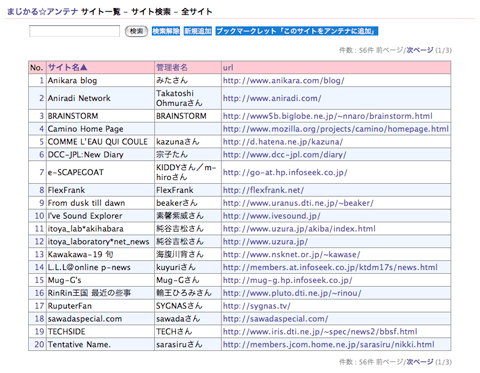The height and width of the screenshot is (373, 480).
Task: Select the e-SCAPEGOAT site name cell
Action: [x=100, y=172]
